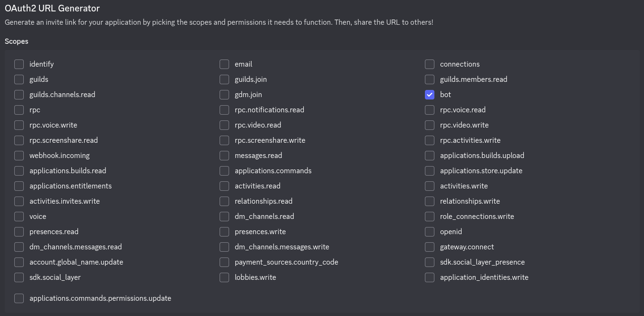Check the webhook.incoming scope
644x316 pixels.
(19, 156)
